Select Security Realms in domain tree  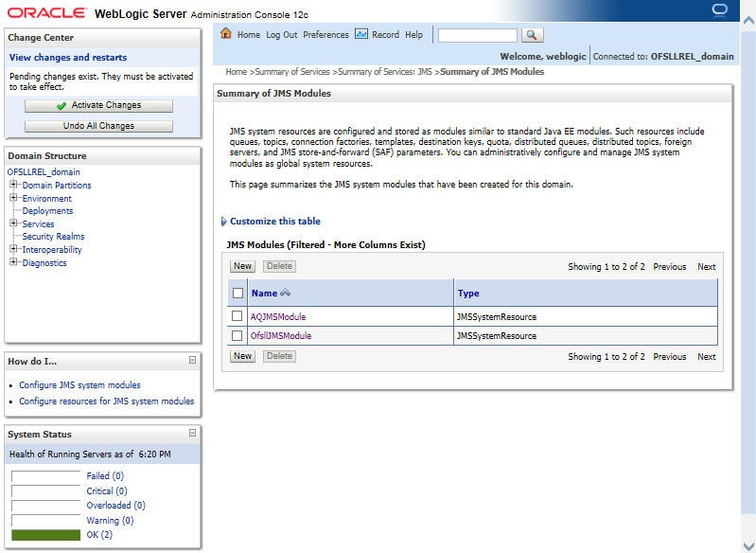point(53,237)
